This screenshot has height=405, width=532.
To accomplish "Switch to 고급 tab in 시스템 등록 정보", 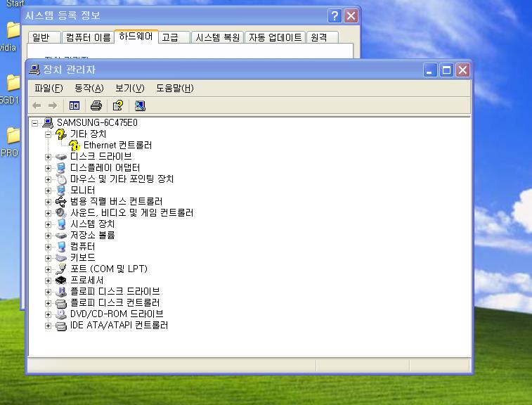I will 174,37.
